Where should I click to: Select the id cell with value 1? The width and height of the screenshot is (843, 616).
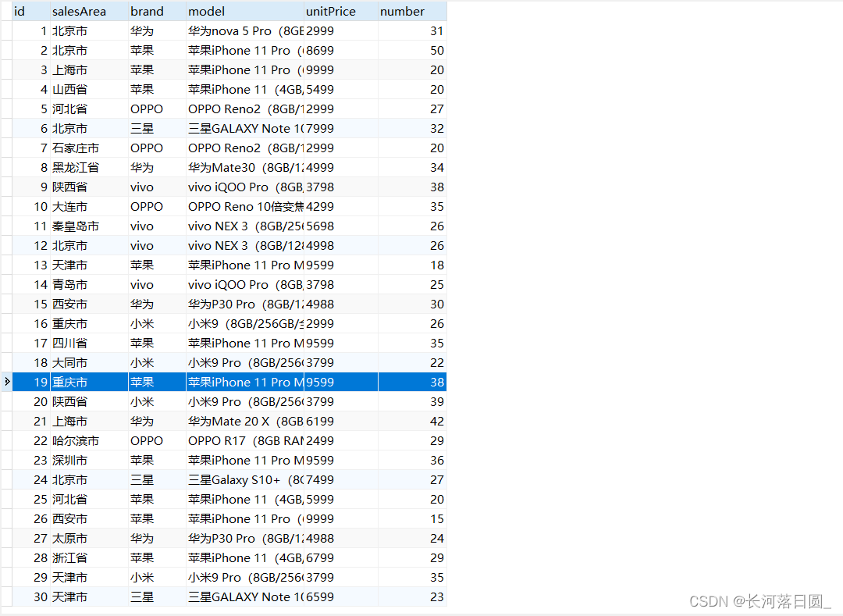30,31
